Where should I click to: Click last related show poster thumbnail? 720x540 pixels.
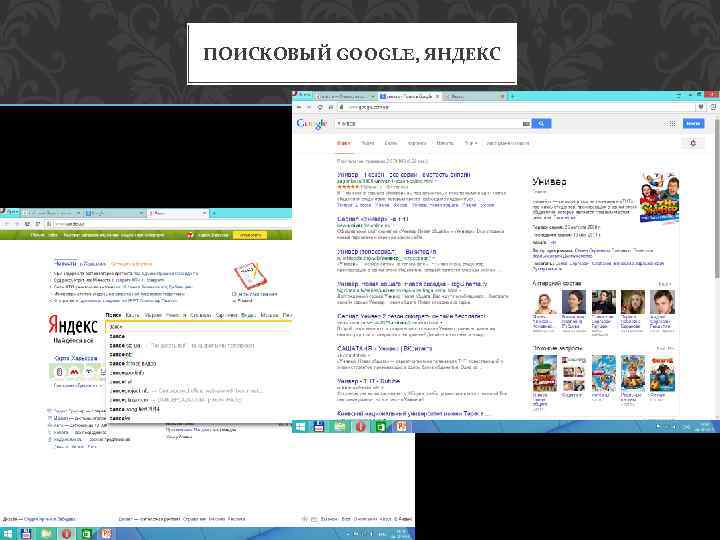point(662,373)
